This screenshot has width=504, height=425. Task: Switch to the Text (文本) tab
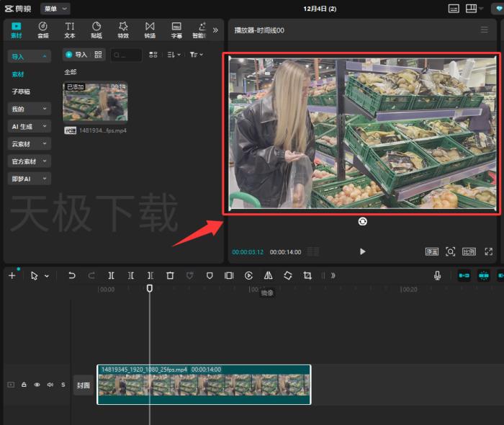tap(70, 30)
